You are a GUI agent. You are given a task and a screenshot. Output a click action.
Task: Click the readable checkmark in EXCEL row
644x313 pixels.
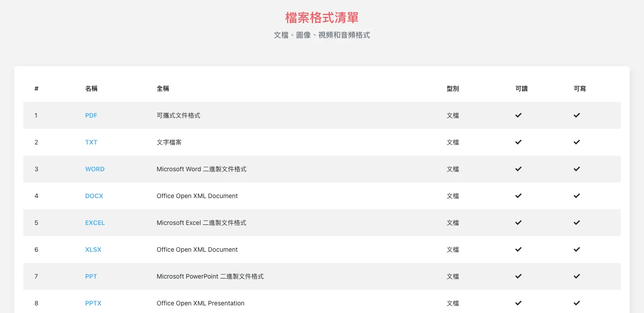click(518, 223)
